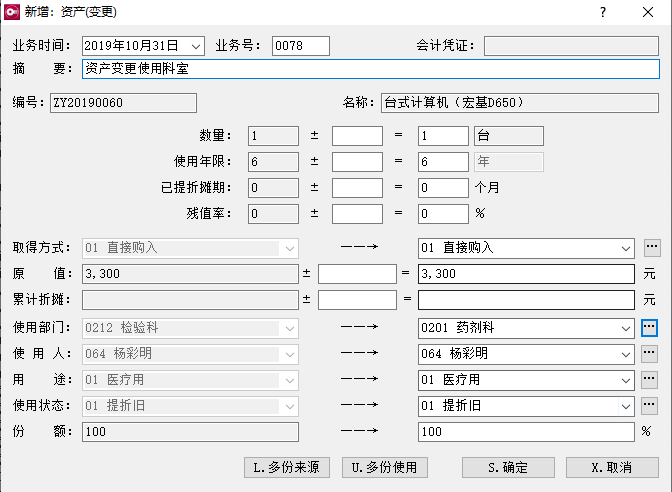This screenshot has height=492, width=672.
Task: Click ellipsis button next to 取得方式 field
Action: click(651, 248)
